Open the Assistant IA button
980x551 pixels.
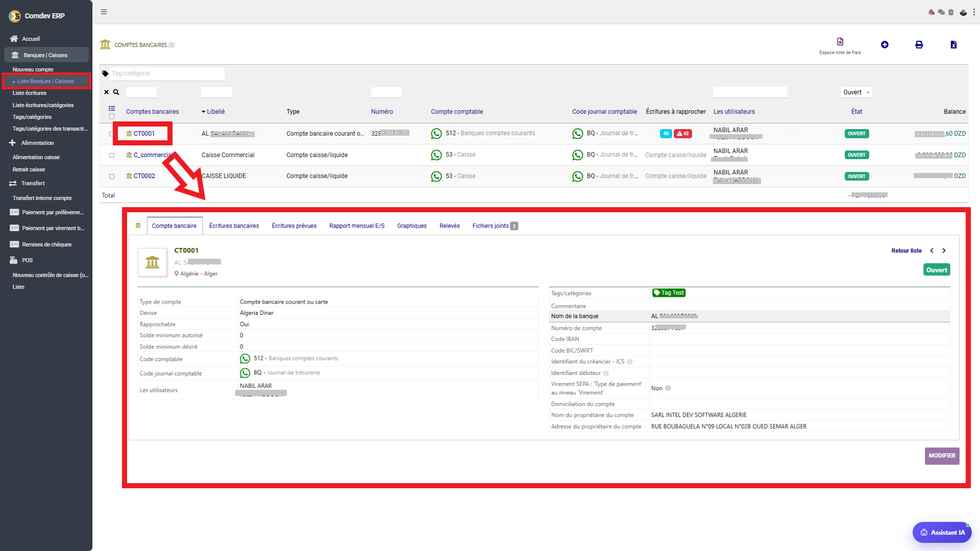tap(942, 532)
